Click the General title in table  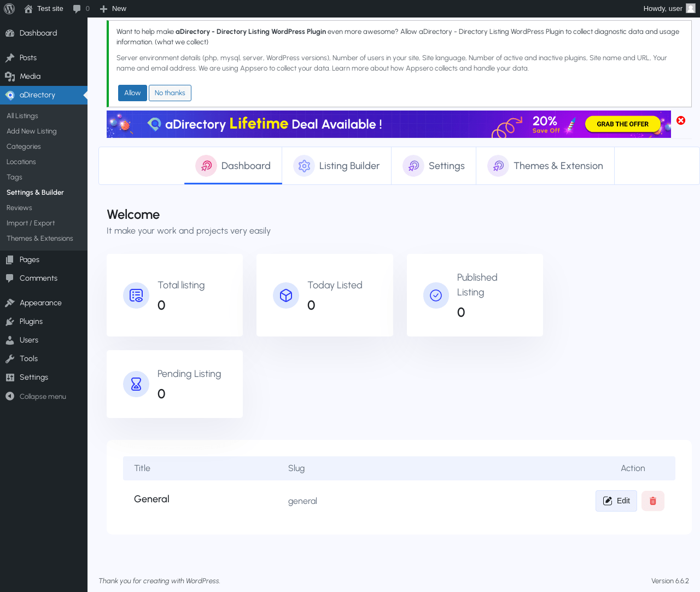click(x=151, y=499)
